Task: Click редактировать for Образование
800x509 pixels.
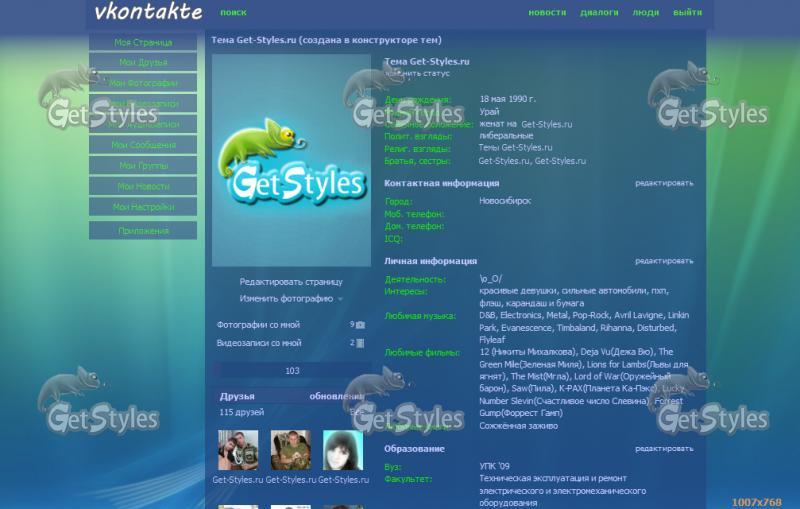Action: coord(664,449)
